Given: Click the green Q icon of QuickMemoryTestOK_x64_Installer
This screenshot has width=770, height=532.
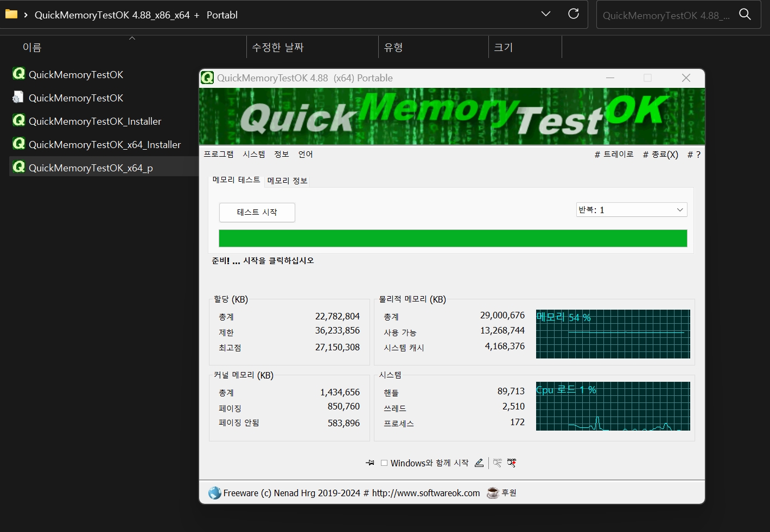Looking at the screenshot, I should point(19,144).
